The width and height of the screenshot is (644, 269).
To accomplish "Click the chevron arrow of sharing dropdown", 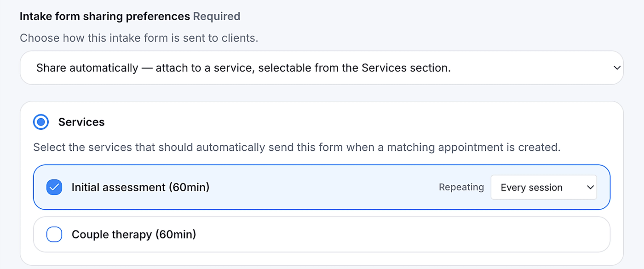I will point(617,68).
